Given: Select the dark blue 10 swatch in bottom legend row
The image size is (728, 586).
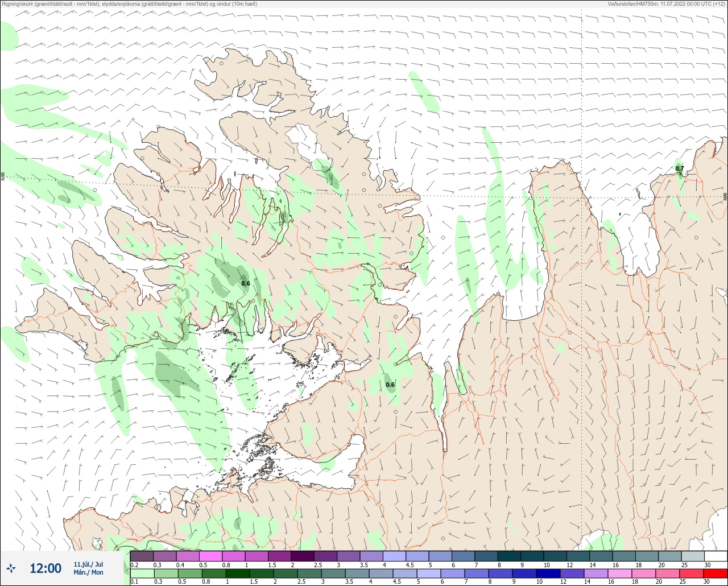Looking at the screenshot, I should click(x=548, y=573).
